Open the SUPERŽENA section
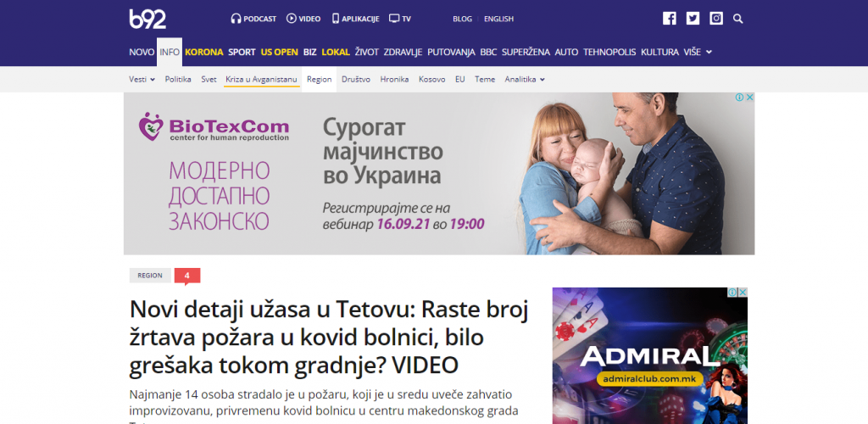 [526, 52]
